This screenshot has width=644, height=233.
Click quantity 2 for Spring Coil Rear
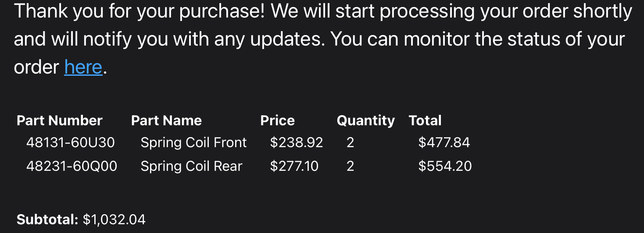(350, 166)
